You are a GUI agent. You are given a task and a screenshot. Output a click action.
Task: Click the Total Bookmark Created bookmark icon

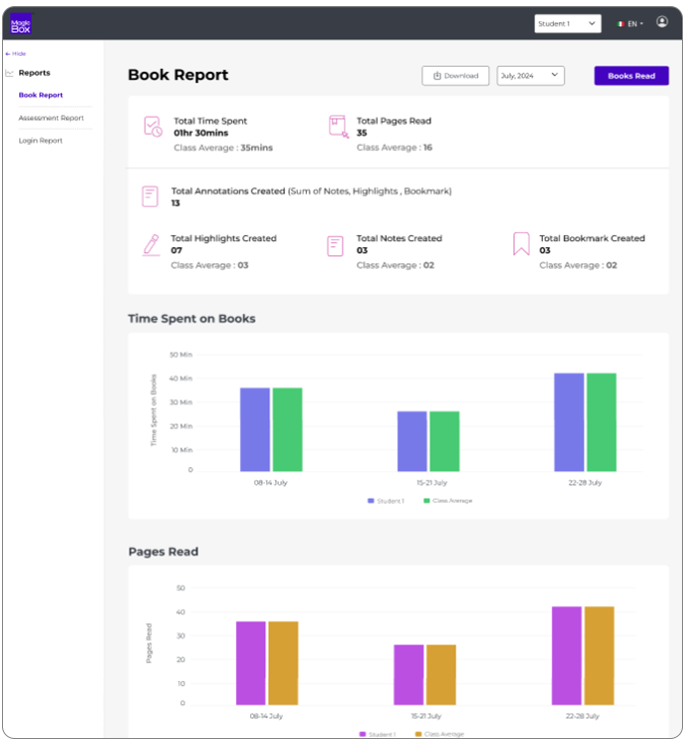[x=521, y=244]
